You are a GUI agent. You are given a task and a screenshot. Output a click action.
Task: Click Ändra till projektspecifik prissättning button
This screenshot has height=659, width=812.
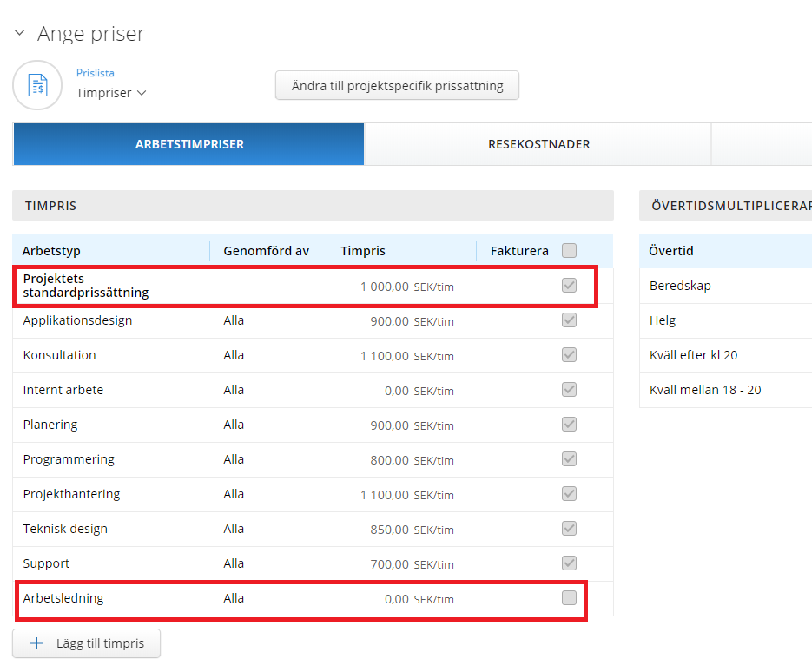[x=397, y=85]
